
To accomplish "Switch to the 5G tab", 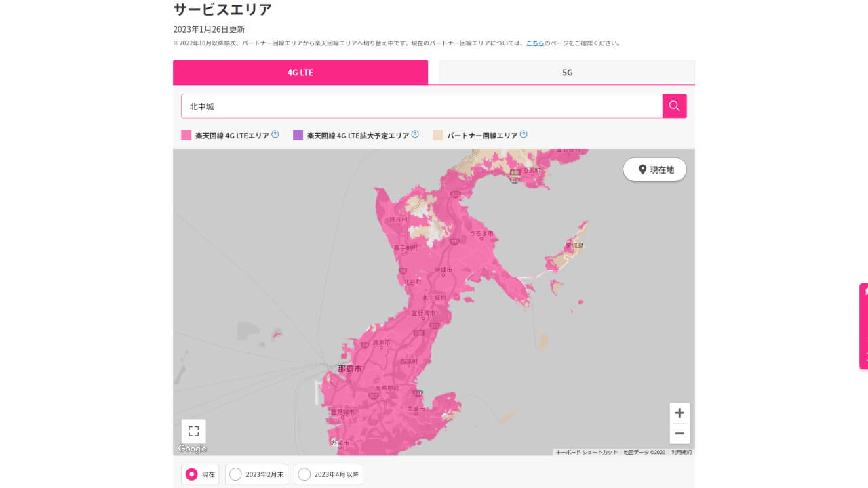I will click(x=567, y=72).
